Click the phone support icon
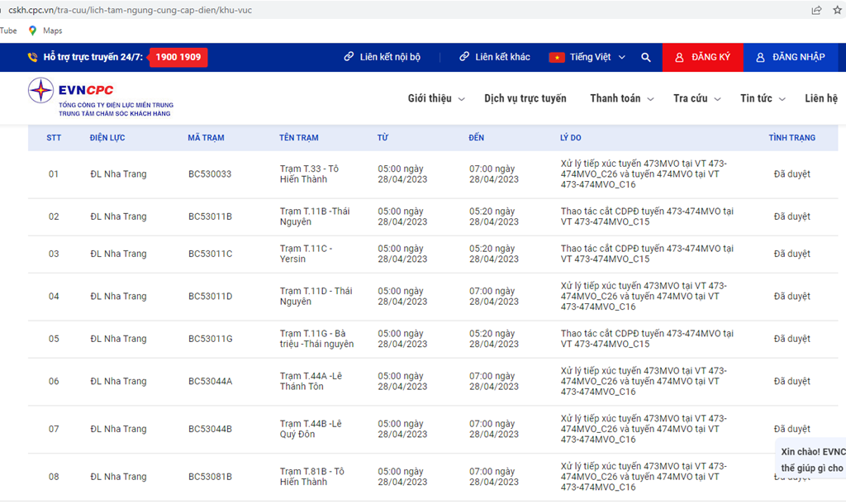Image resolution: width=846 pixels, height=504 pixels. pos(32,58)
